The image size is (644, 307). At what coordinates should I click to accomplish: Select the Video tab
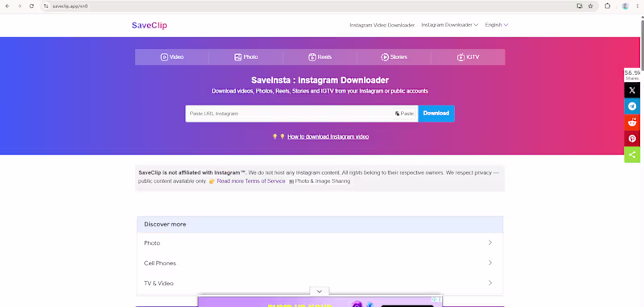pyautogui.click(x=172, y=57)
